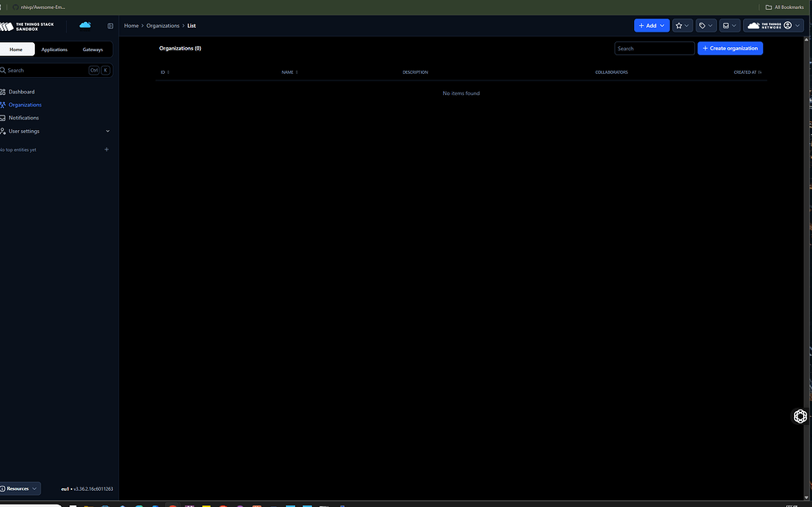The height and width of the screenshot is (507, 812).
Task: Expand the User settings section
Action: click(x=108, y=132)
